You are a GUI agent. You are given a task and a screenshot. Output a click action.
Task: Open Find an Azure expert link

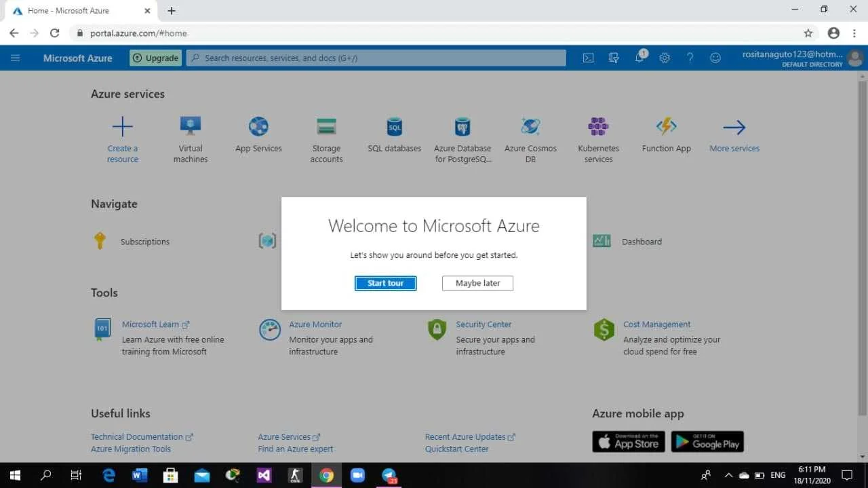(x=296, y=449)
